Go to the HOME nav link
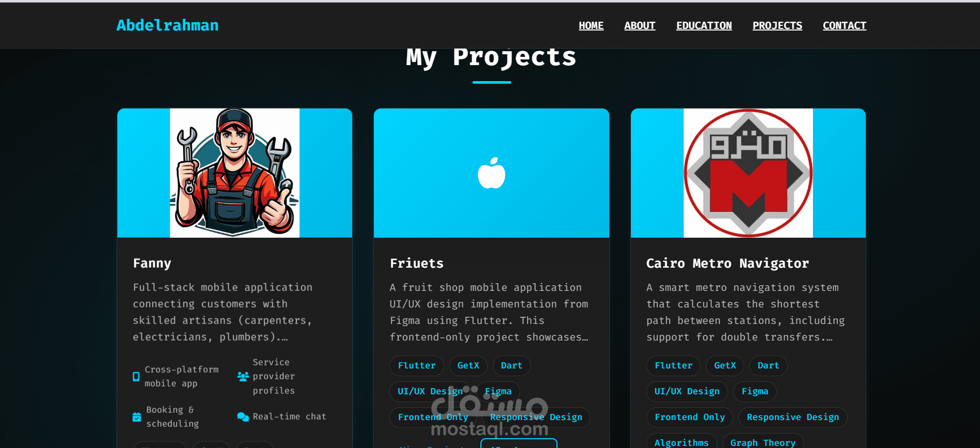 coord(591,25)
